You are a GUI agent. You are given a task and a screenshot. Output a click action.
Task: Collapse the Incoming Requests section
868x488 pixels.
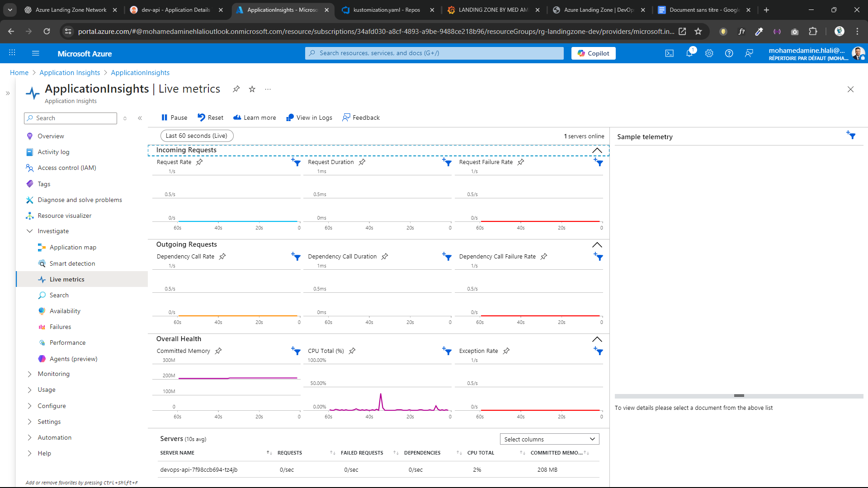click(x=597, y=150)
